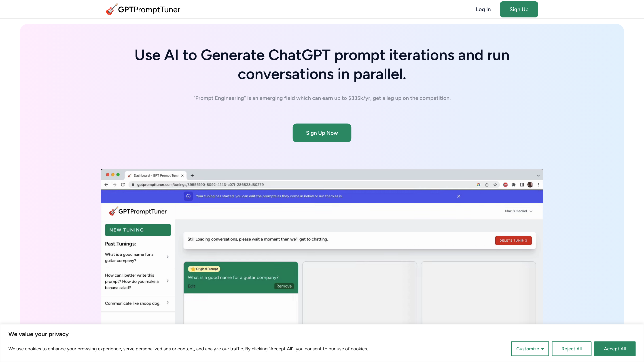Click the reload icon in embedded browser
Viewport: 644px width, 362px height.
(123, 185)
